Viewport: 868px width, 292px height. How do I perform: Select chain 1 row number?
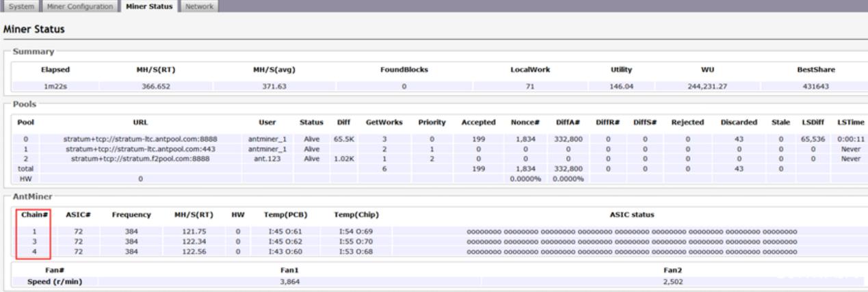34,233
